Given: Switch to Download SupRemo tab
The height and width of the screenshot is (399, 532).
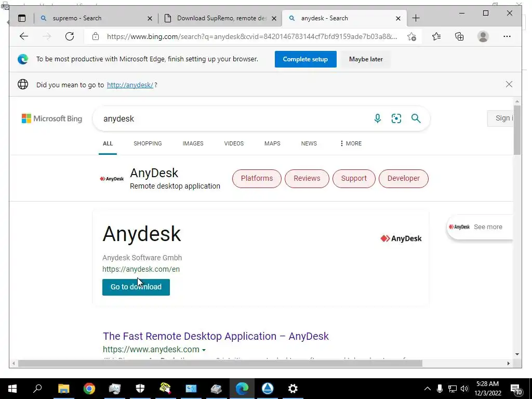Looking at the screenshot, I should coord(220,18).
